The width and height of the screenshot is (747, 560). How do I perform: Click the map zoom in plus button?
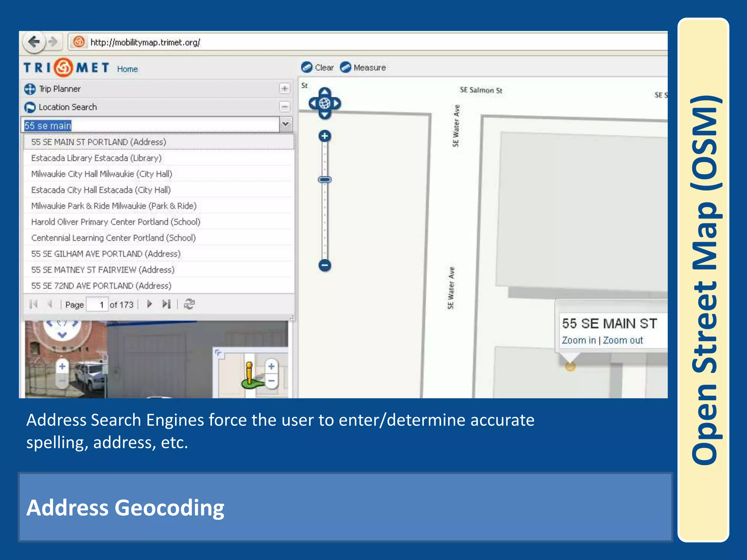point(325,136)
